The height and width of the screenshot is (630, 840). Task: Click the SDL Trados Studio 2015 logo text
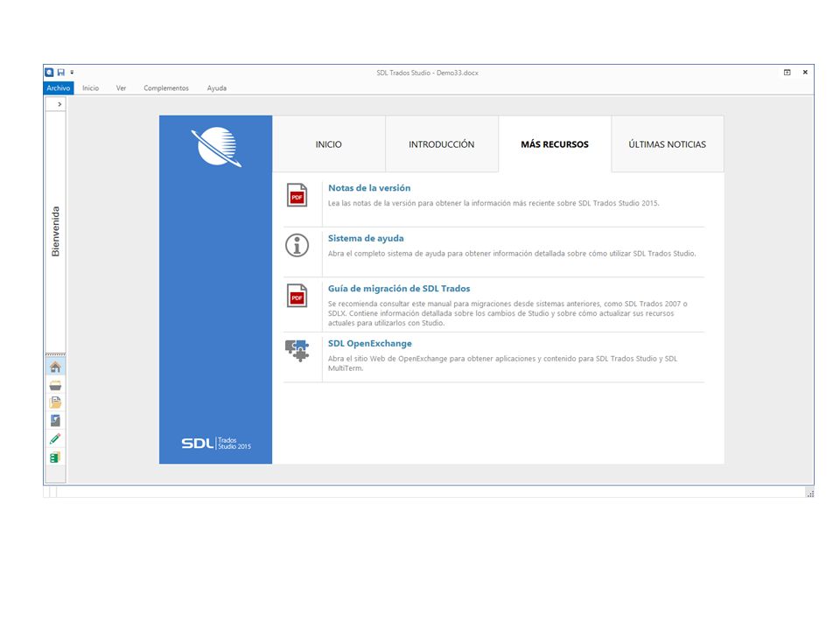pos(216,443)
